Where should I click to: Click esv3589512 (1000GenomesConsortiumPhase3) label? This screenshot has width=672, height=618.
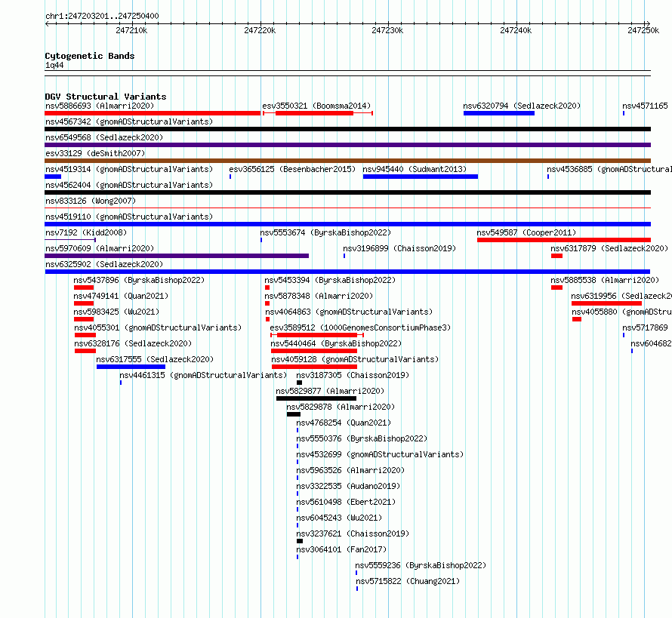click(x=360, y=327)
